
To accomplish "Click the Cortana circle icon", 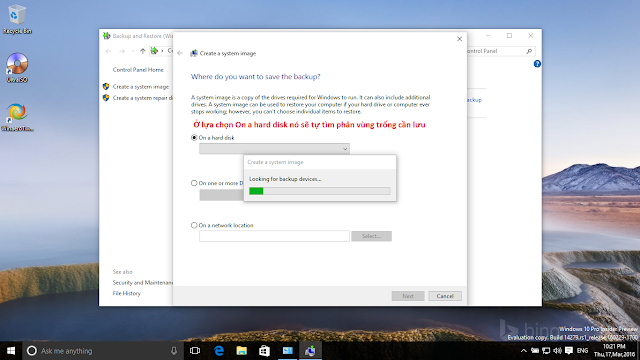I will click(31, 351).
